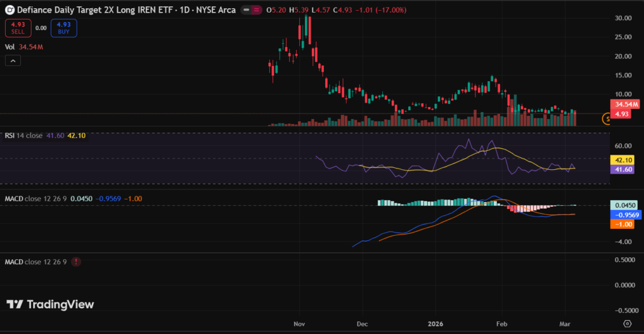Select the RSI 14 close indicator label
This screenshot has height=334, width=644.
[x=24, y=136]
